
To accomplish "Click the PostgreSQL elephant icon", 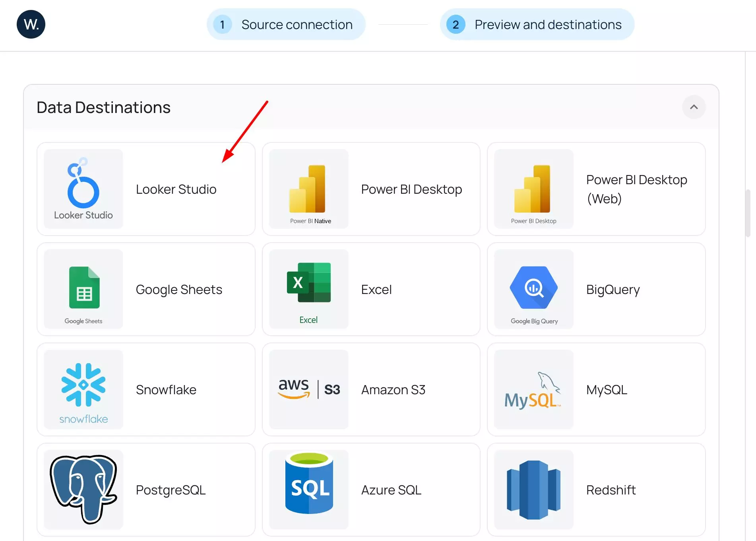I will pos(83,489).
